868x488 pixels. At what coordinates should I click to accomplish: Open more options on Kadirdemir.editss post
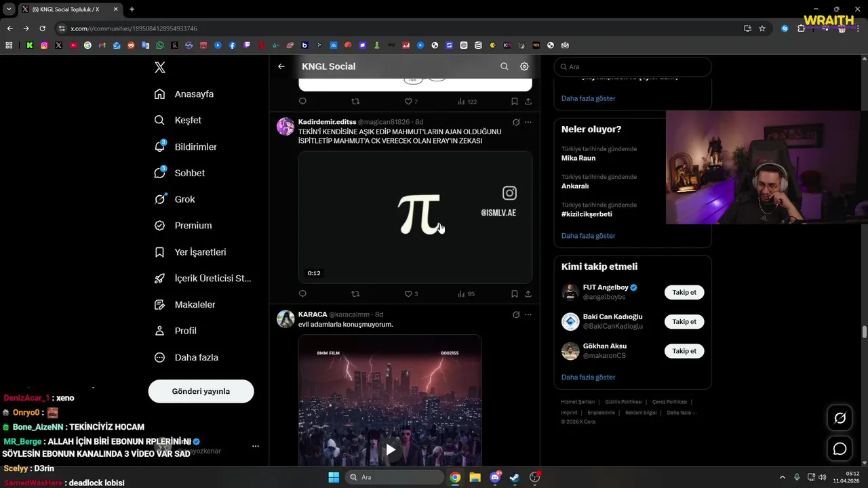point(528,123)
